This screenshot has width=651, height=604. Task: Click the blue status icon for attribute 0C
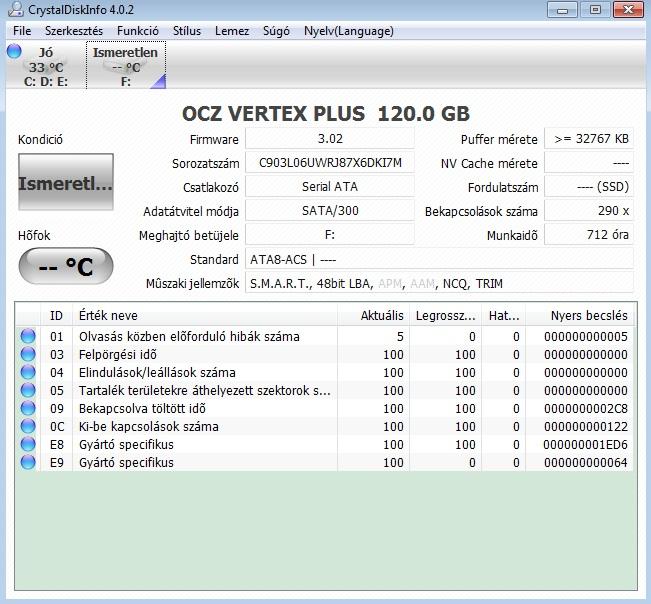click(x=28, y=426)
